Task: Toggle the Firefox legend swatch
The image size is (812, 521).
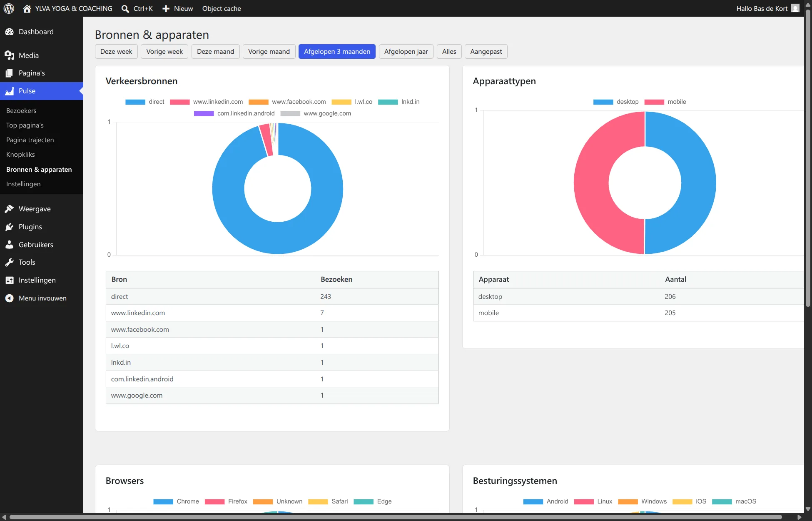Action: [x=215, y=501]
